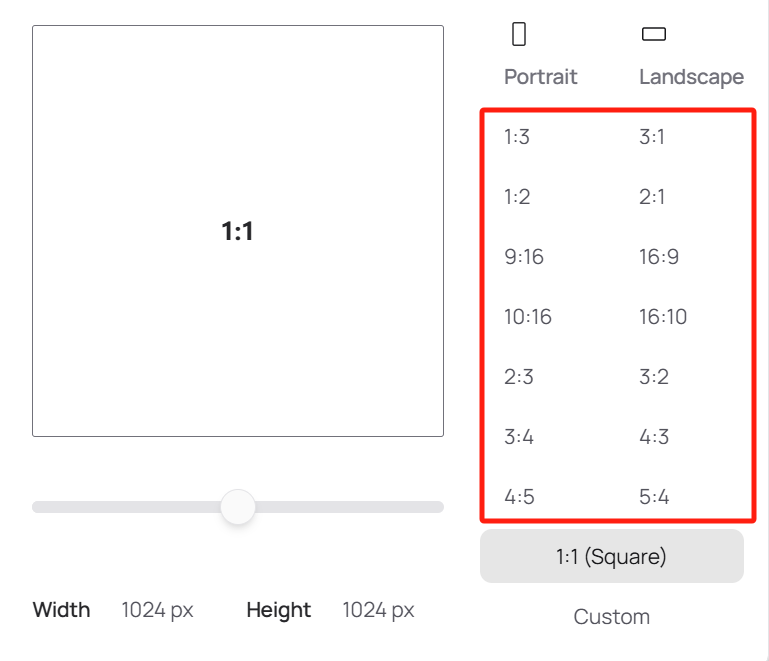769x661 pixels.
Task: Set aspect ratio to 4:3
Action: 654,437
